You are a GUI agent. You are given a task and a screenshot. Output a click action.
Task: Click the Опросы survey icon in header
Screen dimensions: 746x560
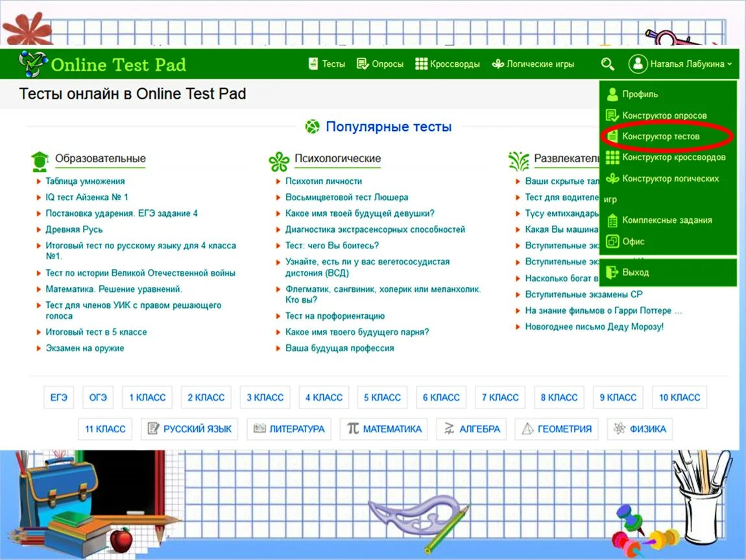(363, 64)
